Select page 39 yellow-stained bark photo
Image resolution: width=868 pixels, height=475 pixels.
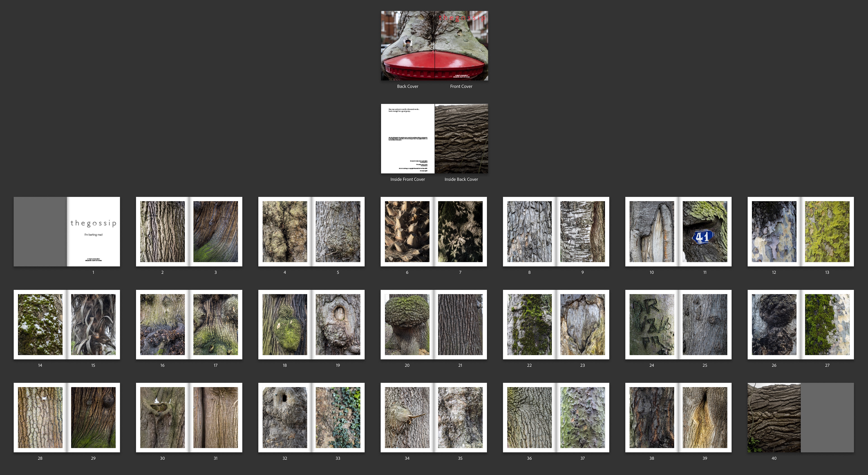tap(705, 417)
